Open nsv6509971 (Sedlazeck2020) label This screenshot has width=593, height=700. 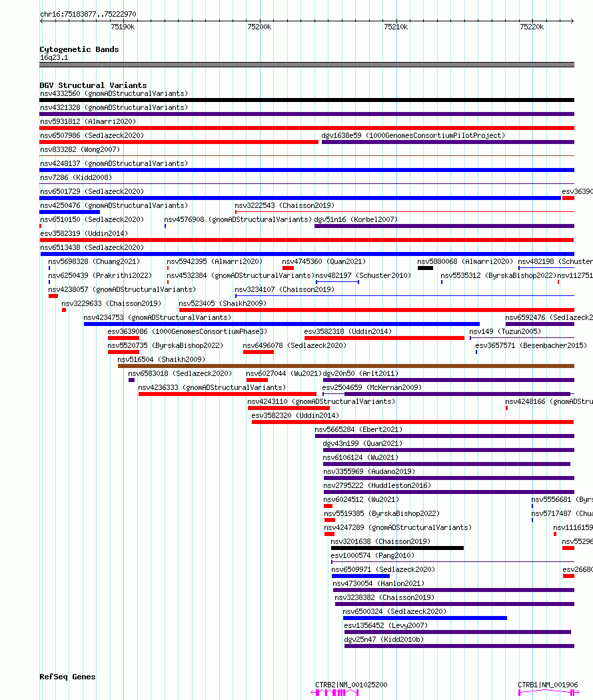(x=383, y=570)
